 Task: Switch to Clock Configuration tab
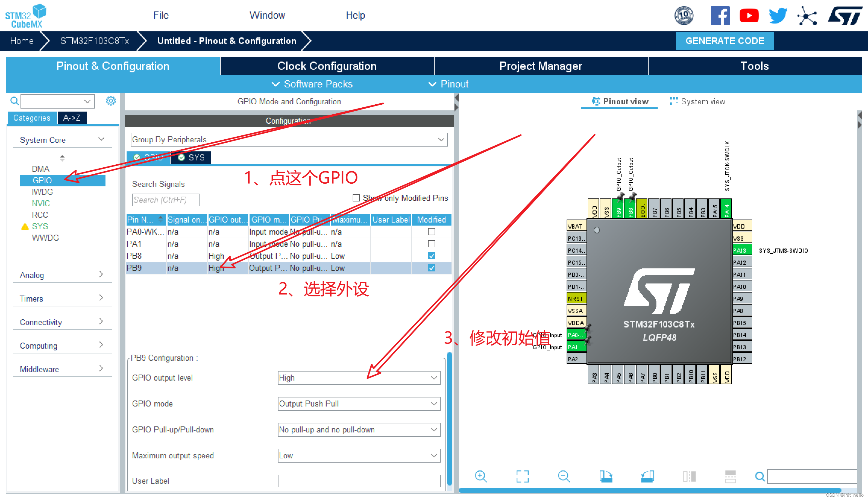point(327,66)
